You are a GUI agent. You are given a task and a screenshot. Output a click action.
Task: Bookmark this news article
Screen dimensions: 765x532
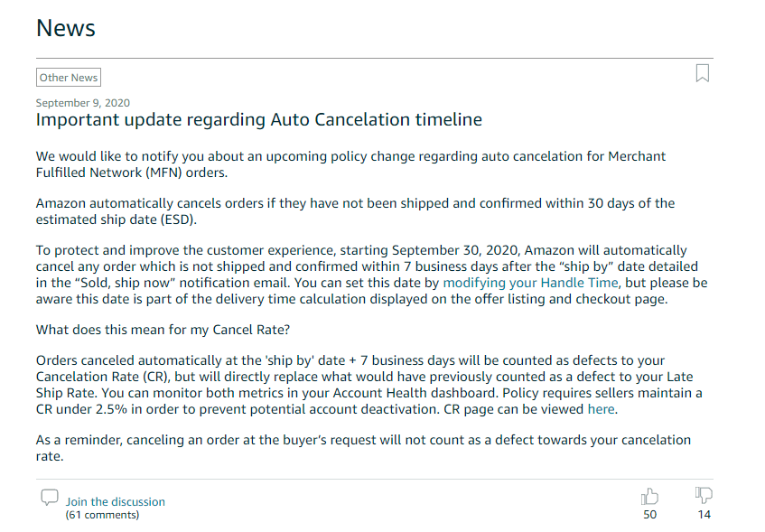coord(702,73)
